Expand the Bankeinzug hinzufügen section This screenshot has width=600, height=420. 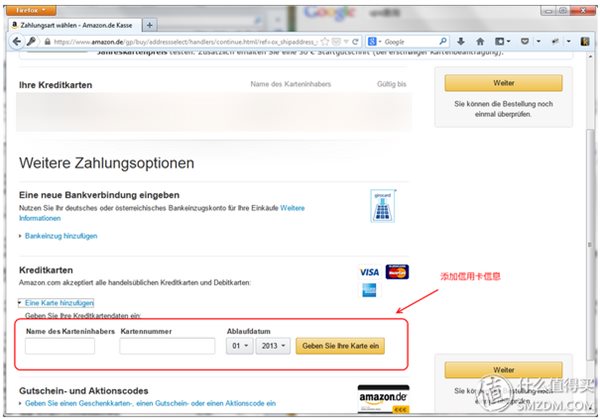(61, 236)
